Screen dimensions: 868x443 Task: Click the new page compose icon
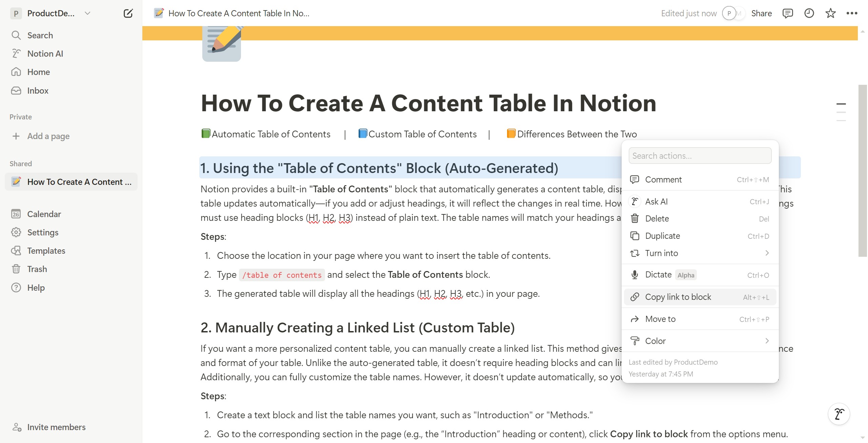click(128, 13)
